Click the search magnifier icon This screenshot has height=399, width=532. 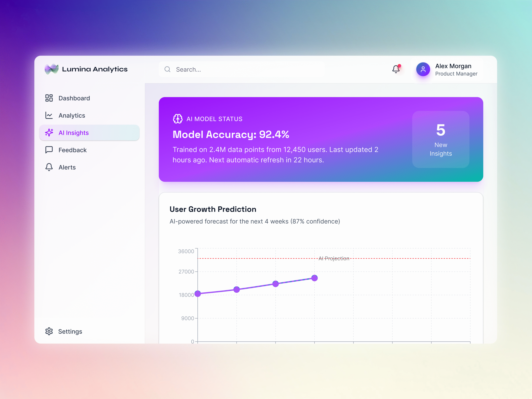click(167, 69)
